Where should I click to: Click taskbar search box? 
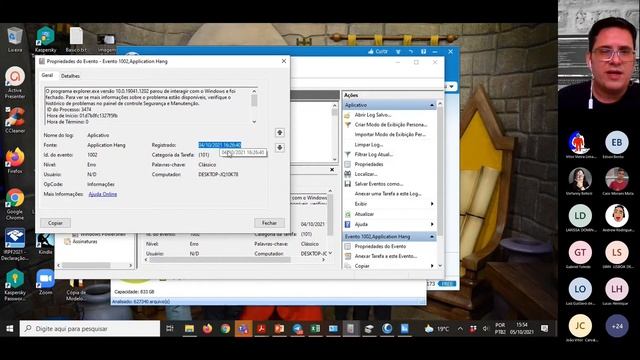point(90,329)
